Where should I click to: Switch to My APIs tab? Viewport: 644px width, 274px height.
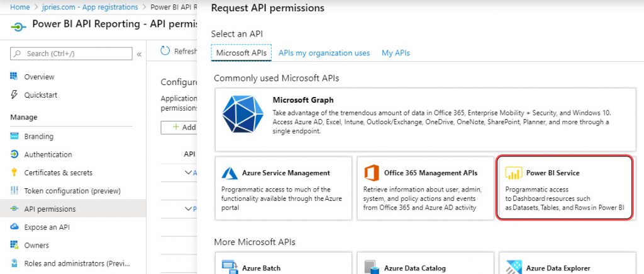tap(396, 53)
